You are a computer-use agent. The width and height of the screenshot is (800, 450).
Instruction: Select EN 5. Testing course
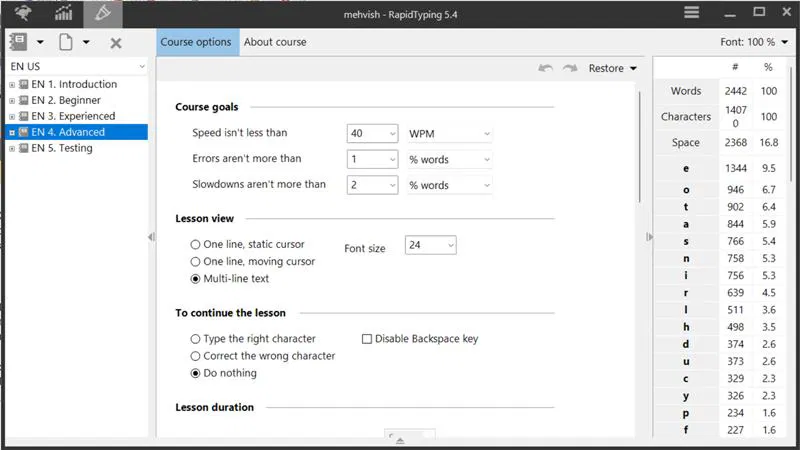[x=62, y=148]
